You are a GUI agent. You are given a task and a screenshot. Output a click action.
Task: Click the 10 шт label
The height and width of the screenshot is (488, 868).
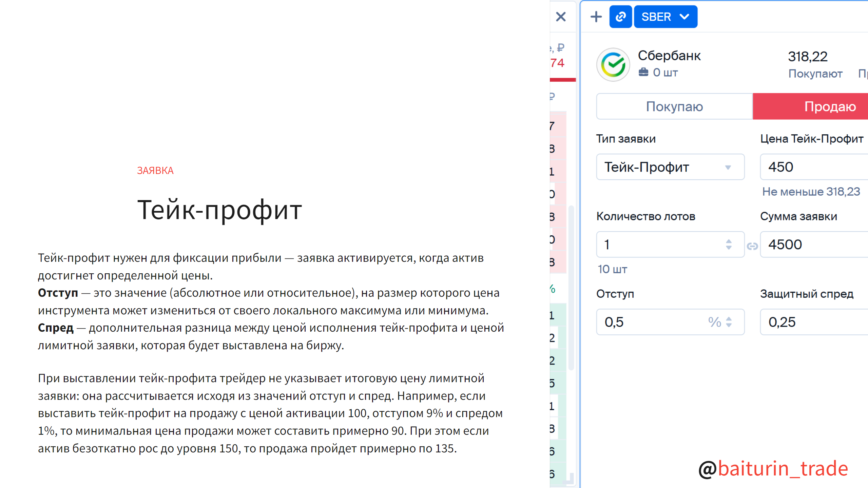[x=612, y=269]
